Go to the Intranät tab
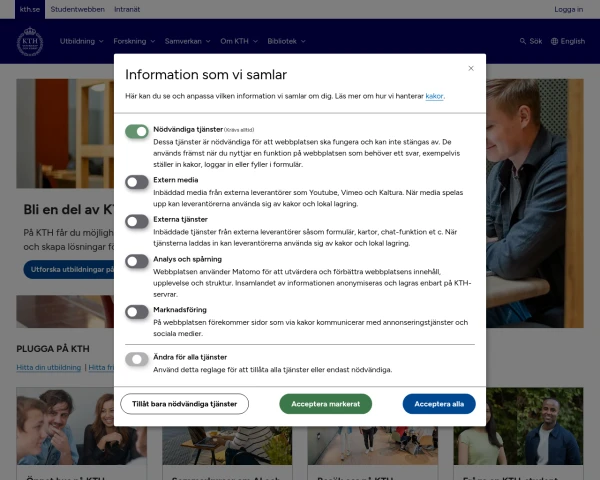Screen dimensions: 600x480 [x=126, y=9]
